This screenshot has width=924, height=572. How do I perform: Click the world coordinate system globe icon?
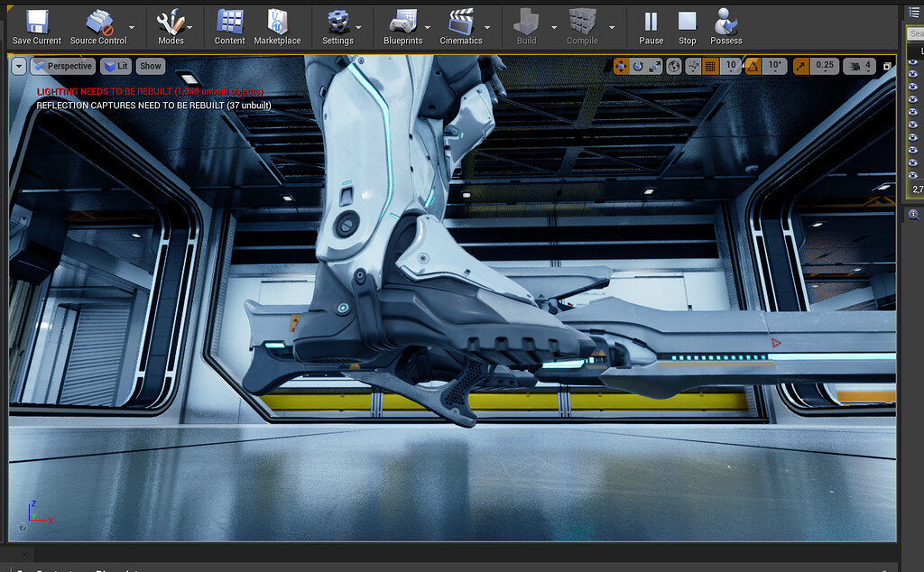click(x=674, y=66)
